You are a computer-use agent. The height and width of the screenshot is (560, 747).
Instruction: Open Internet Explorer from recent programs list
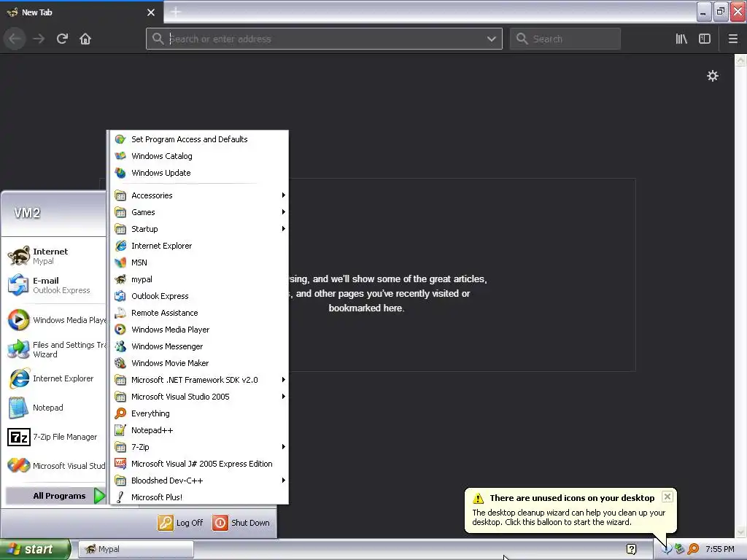pyautogui.click(x=53, y=378)
